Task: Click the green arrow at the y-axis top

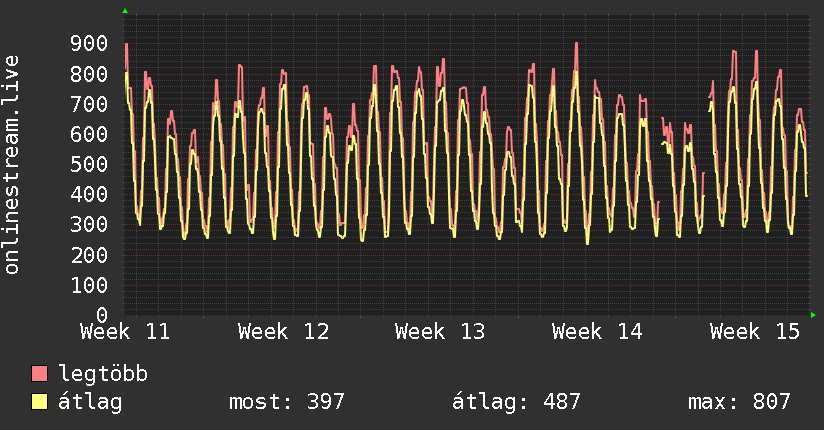Action: [x=125, y=11]
